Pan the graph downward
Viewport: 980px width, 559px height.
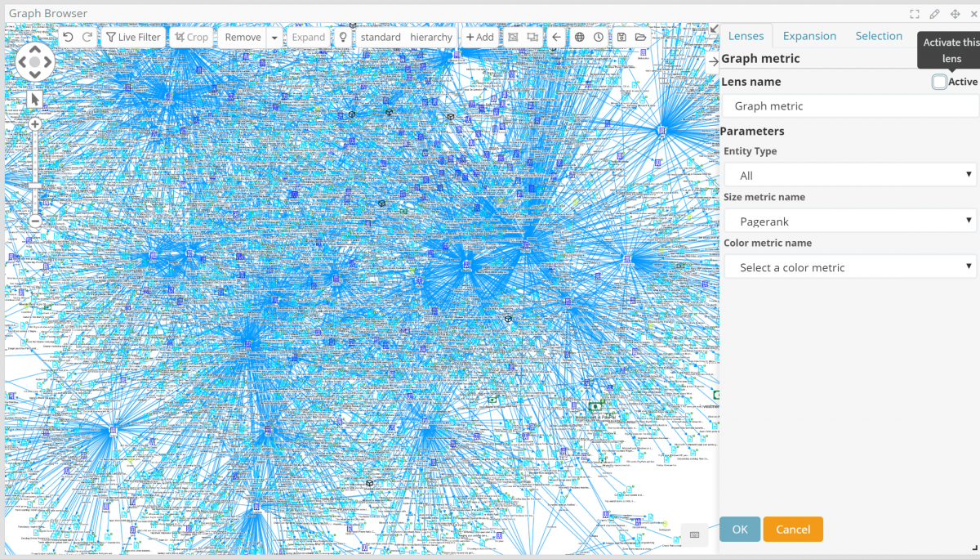point(34,74)
